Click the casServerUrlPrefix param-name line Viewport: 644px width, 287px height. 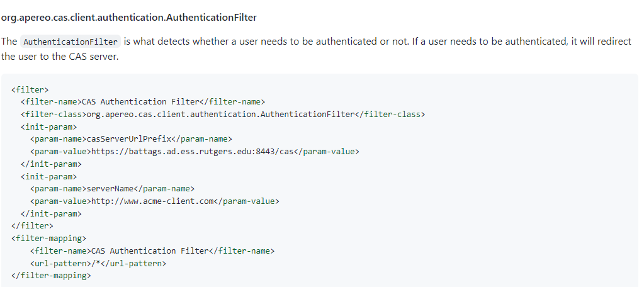(131, 139)
